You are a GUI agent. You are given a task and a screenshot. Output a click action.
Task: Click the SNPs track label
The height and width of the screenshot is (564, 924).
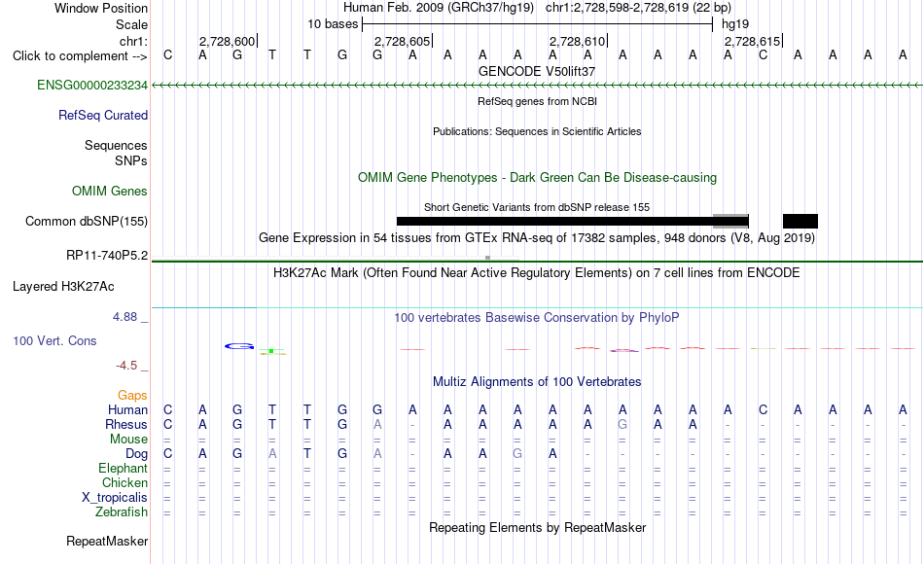click(x=131, y=160)
